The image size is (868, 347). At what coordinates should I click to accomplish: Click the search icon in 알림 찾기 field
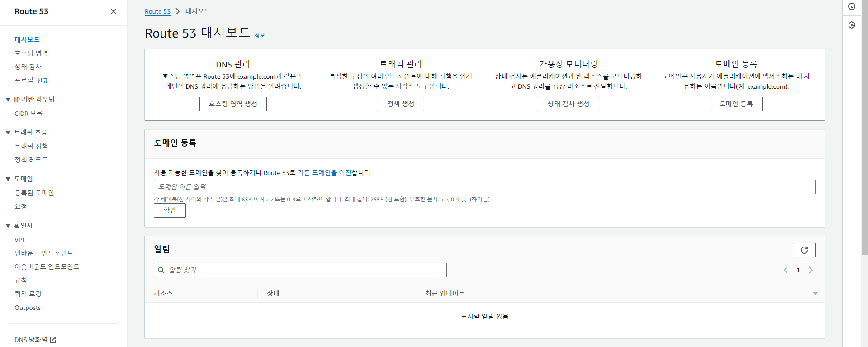click(x=161, y=270)
